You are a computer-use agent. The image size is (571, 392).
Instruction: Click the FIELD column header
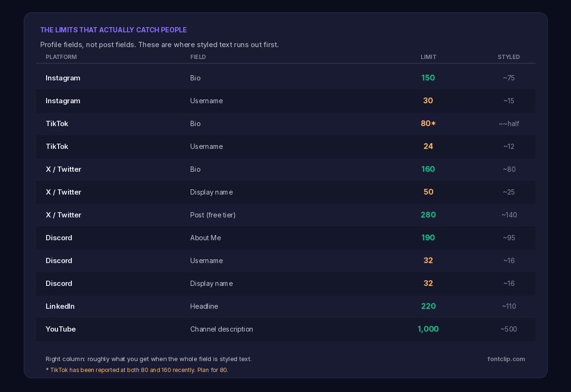click(x=198, y=57)
